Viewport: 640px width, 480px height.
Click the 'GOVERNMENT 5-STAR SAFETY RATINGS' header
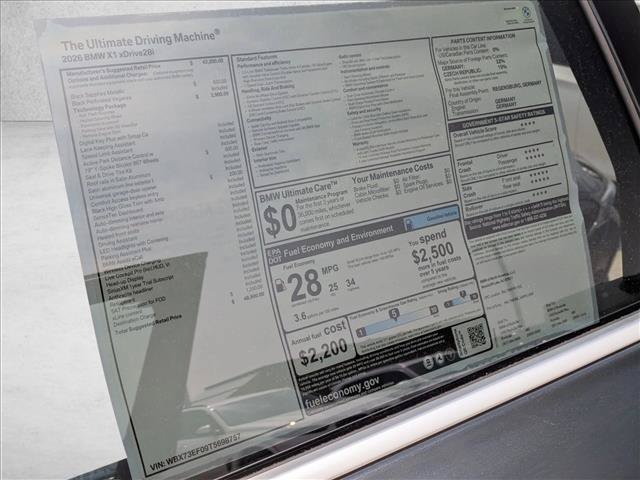point(503,118)
